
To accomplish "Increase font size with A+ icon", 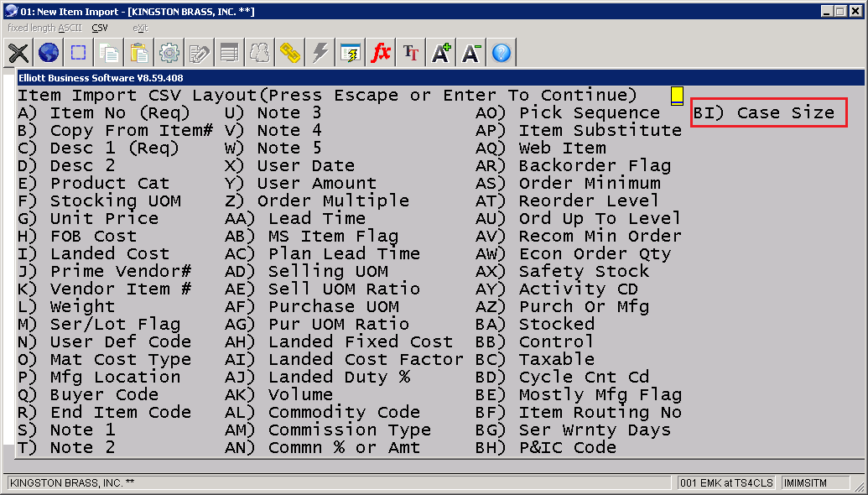I will 440,53.
